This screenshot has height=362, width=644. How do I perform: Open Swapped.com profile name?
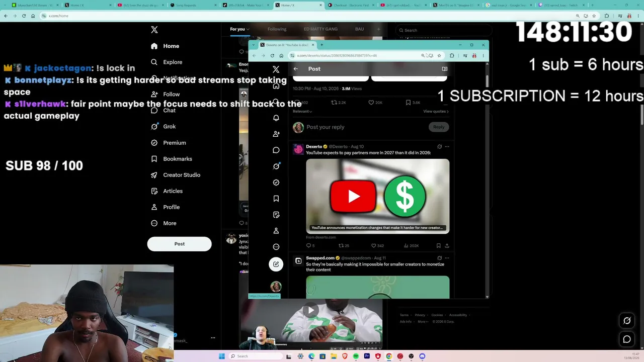320,258
